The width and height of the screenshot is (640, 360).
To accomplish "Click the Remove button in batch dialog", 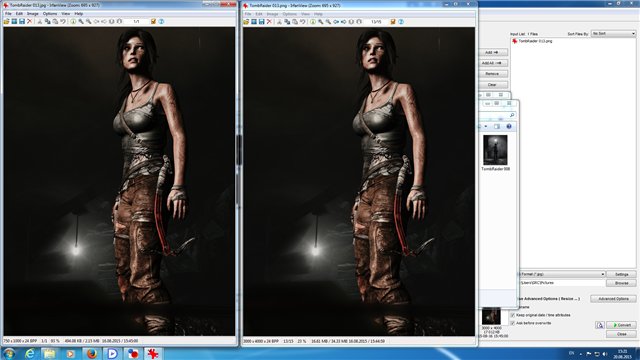I will [x=493, y=74].
